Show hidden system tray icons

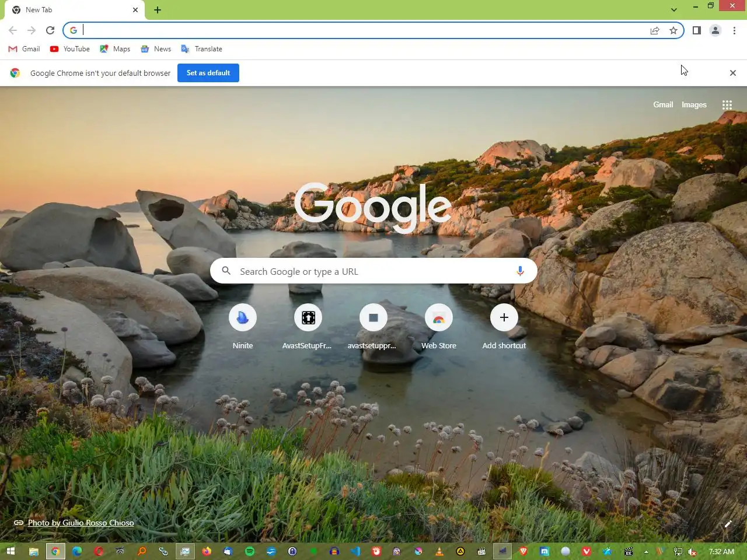(x=646, y=551)
